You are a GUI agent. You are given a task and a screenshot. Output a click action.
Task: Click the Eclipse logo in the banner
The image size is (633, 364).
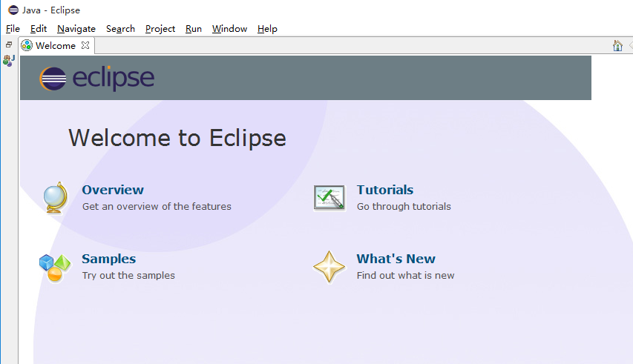97,78
